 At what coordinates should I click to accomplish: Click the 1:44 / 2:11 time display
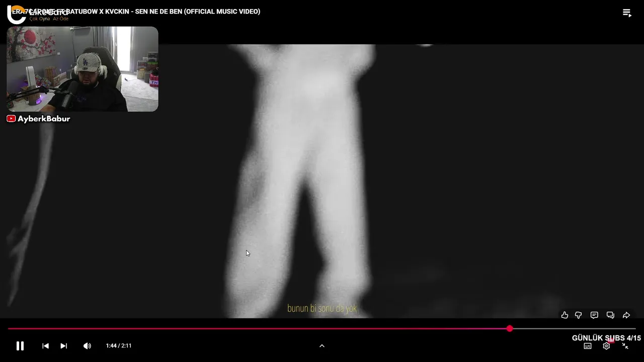(x=119, y=346)
